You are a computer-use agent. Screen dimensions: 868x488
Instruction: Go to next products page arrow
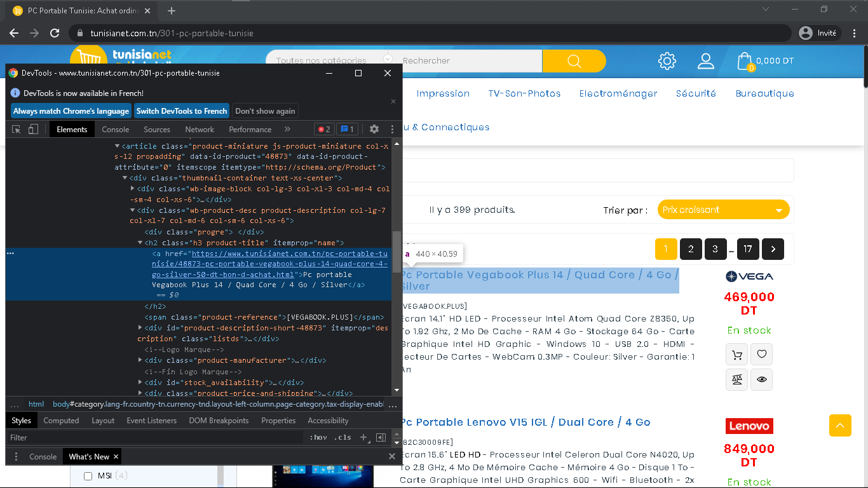click(773, 249)
